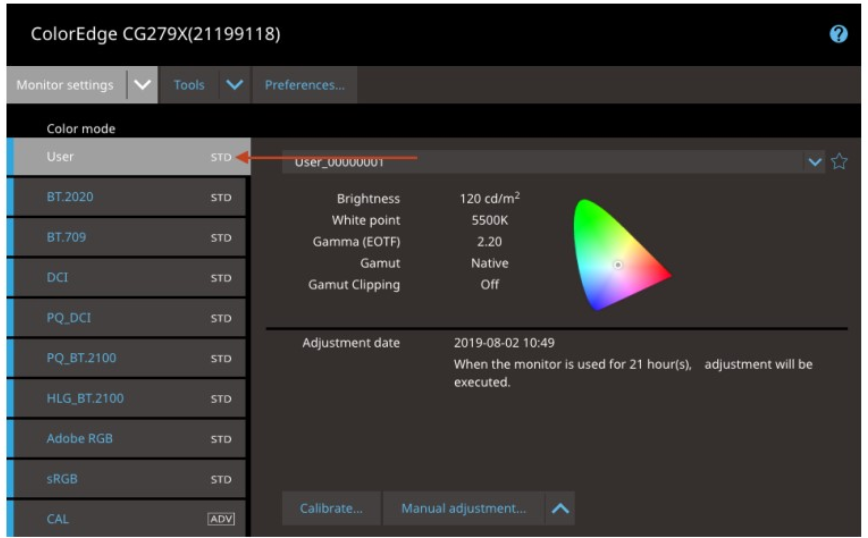Screen dimensions: 868x538
Task: Open the Tools menu
Action: pos(189,85)
